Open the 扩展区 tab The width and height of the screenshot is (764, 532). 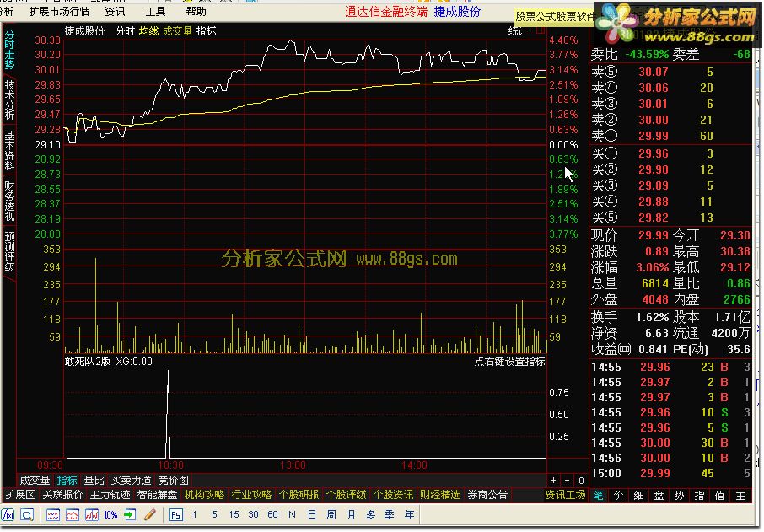tap(20, 495)
